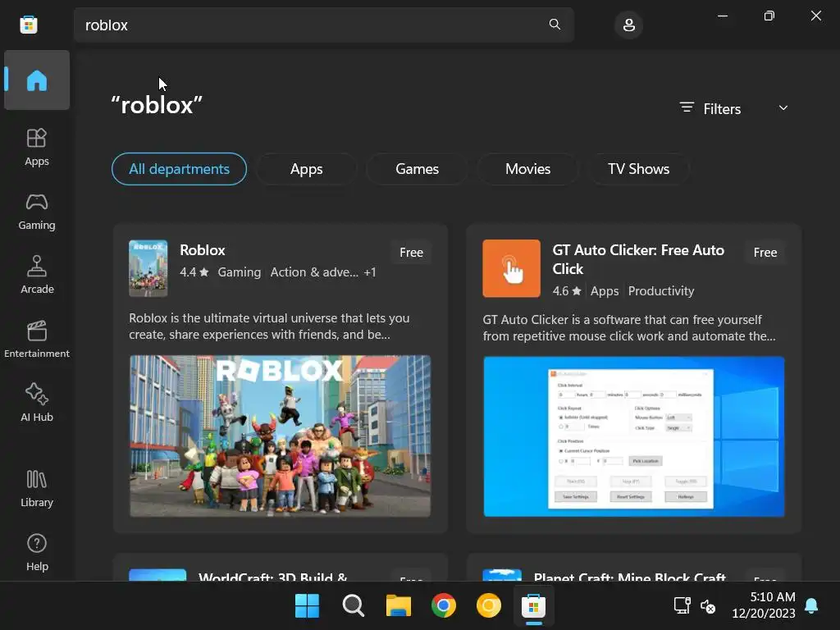Open GT Auto Clicker: Free Auto Click title
Screen dimensions: 840x630
(638, 259)
